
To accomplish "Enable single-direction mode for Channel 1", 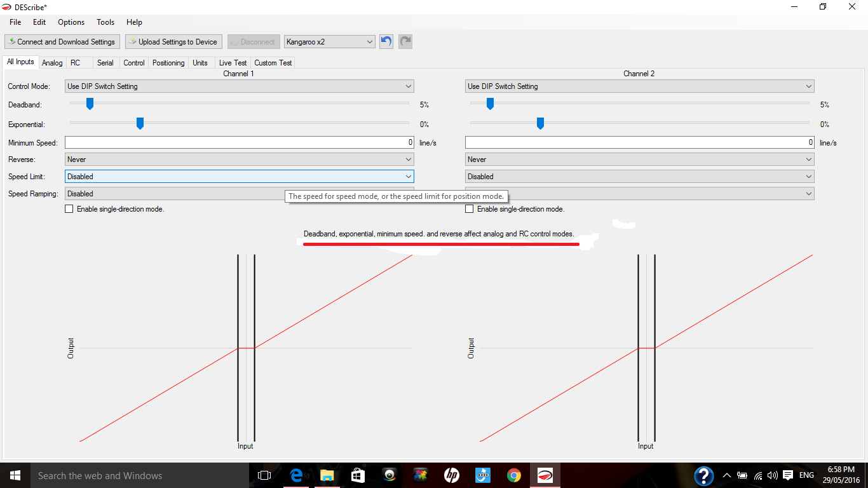I will pyautogui.click(x=69, y=209).
